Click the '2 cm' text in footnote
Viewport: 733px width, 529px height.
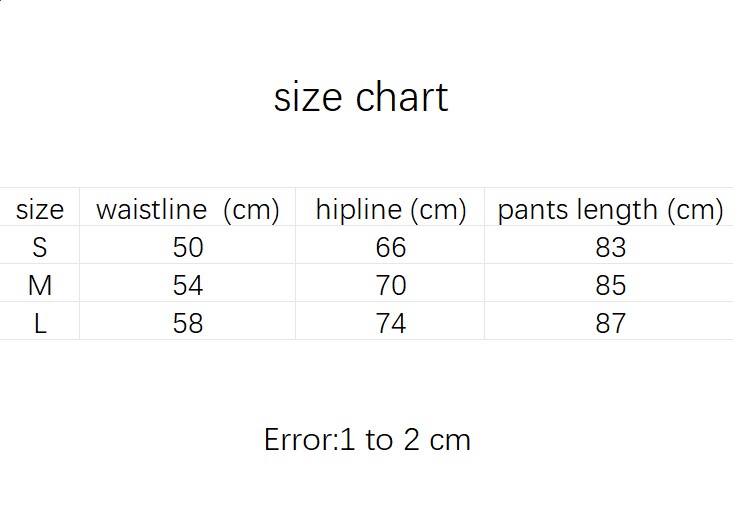437,440
